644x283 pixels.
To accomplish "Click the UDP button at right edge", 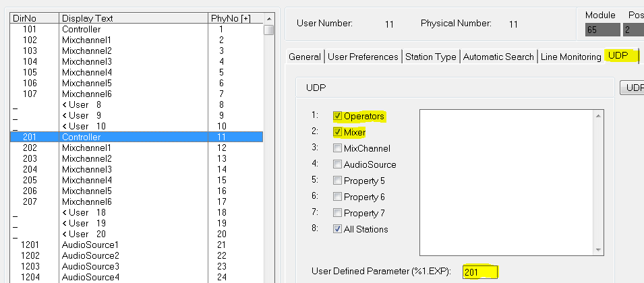I will [634, 88].
